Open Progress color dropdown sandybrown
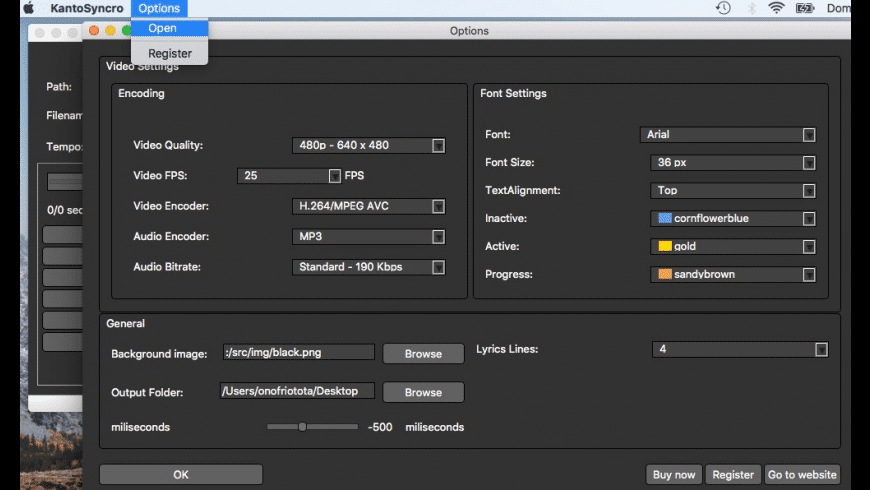 click(x=732, y=274)
